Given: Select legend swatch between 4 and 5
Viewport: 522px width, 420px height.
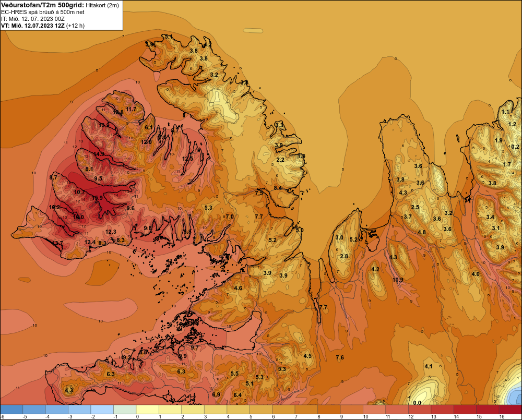Looking at the screenshot, I should [239, 409].
